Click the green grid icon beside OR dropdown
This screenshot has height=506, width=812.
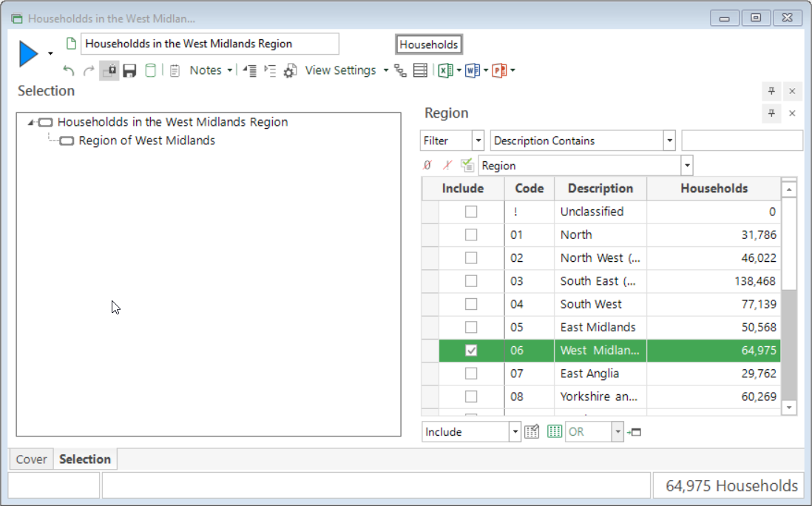[554, 431]
